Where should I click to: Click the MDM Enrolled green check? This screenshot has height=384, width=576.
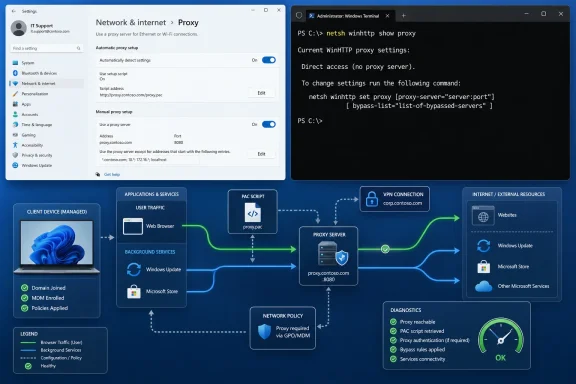click(25, 298)
